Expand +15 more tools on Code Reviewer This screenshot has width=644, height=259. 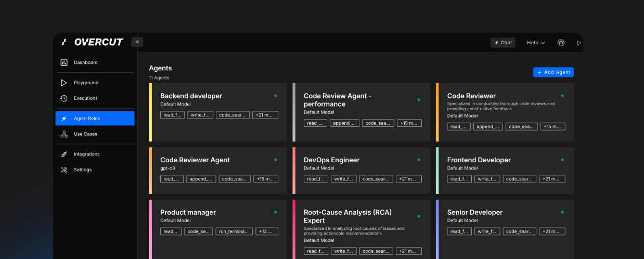552,126
